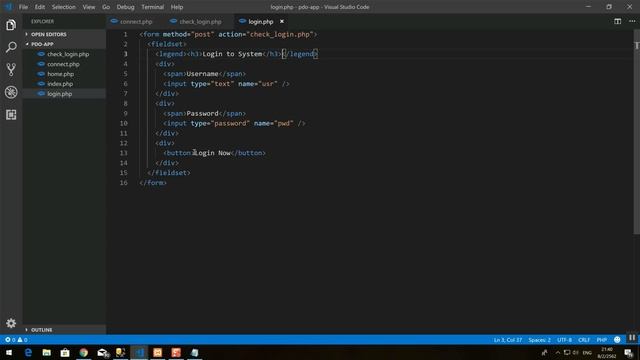Click 'Username' text on line 5

[x=202, y=74]
